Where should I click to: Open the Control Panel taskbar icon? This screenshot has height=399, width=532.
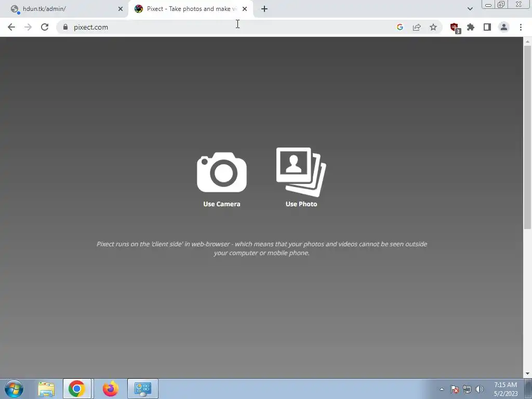[142, 389]
